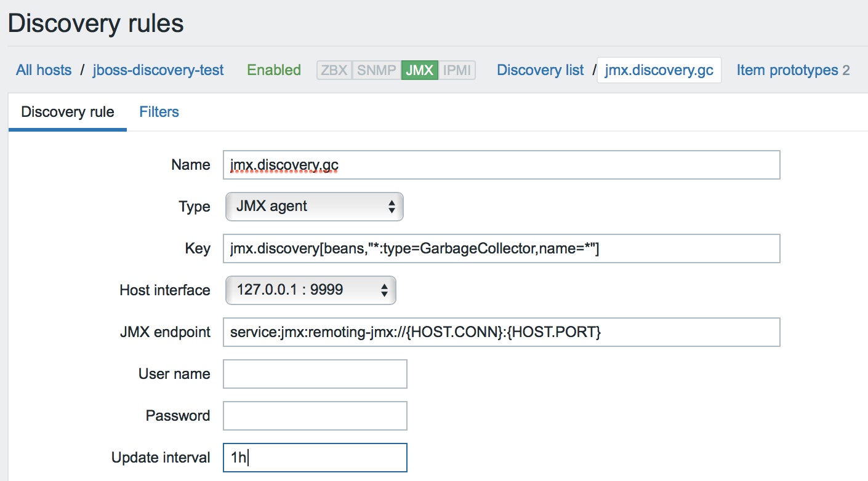Select the IPMI availability badge
Viewport: 868px width, 481px height.
pyautogui.click(x=459, y=70)
